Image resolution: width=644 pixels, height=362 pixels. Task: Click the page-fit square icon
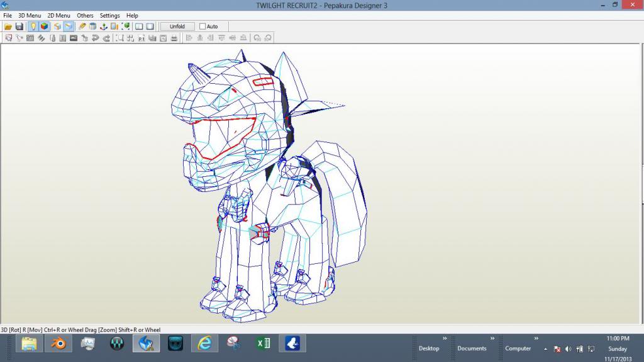[163, 38]
